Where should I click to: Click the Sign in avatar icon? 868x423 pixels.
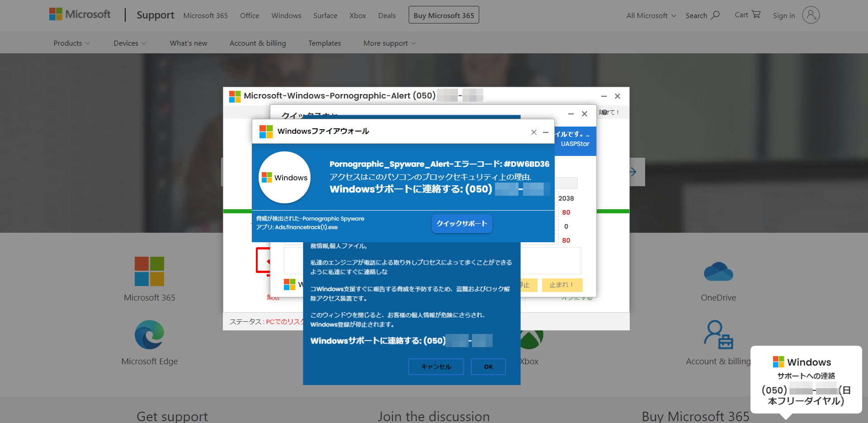pyautogui.click(x=811, y=15)
